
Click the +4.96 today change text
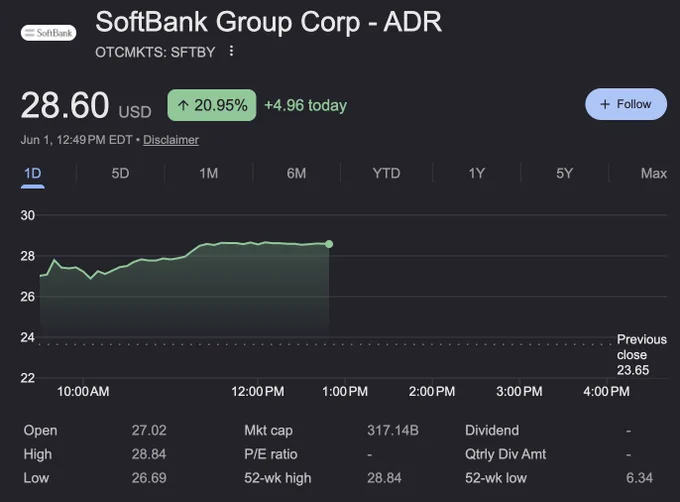point(305,105)
